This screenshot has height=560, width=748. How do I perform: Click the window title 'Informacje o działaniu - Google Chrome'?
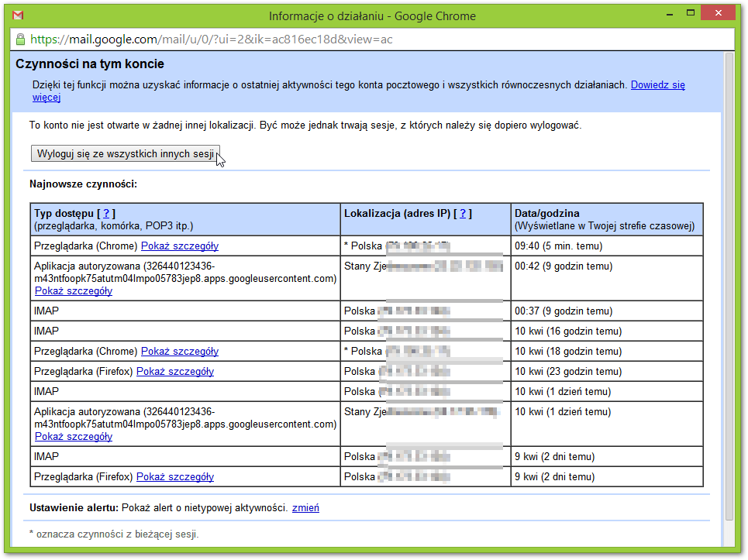pos(372,16)
